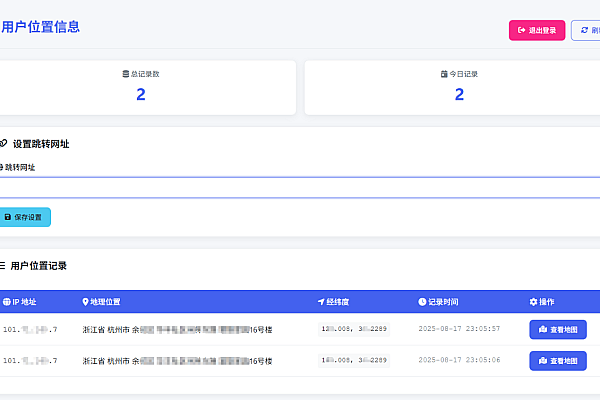Click the map pin icon in 地理位置 header

[x=85, y=302]
